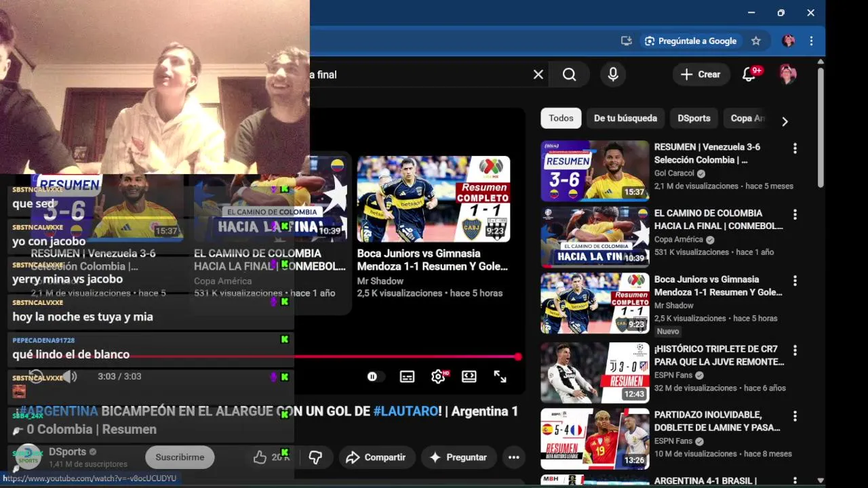Image resolution: width=868 pixels, height=488 pixels.
Task: Switch player to theater mode
Action: point(469,377)
